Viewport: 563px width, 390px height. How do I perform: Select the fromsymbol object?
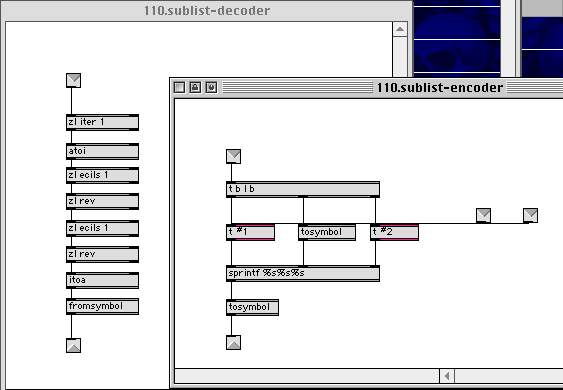pos(102,306)
